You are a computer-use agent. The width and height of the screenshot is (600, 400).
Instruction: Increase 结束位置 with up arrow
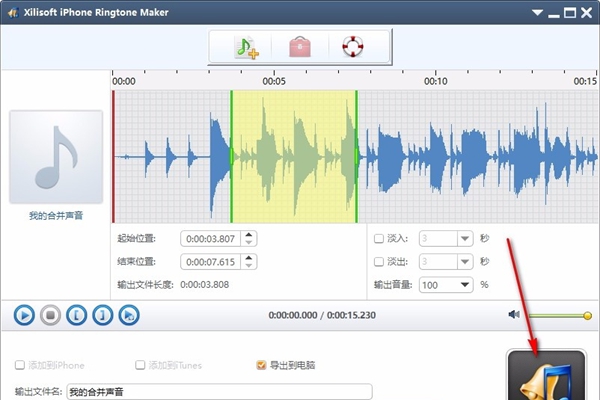(249, 258)
